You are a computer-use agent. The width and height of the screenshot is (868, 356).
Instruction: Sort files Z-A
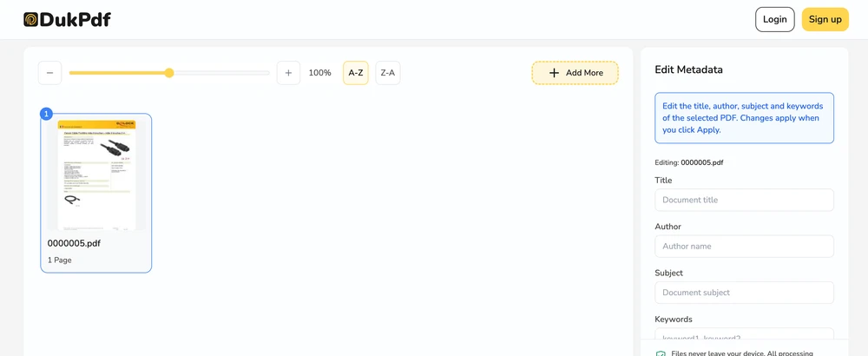(388, 73)
